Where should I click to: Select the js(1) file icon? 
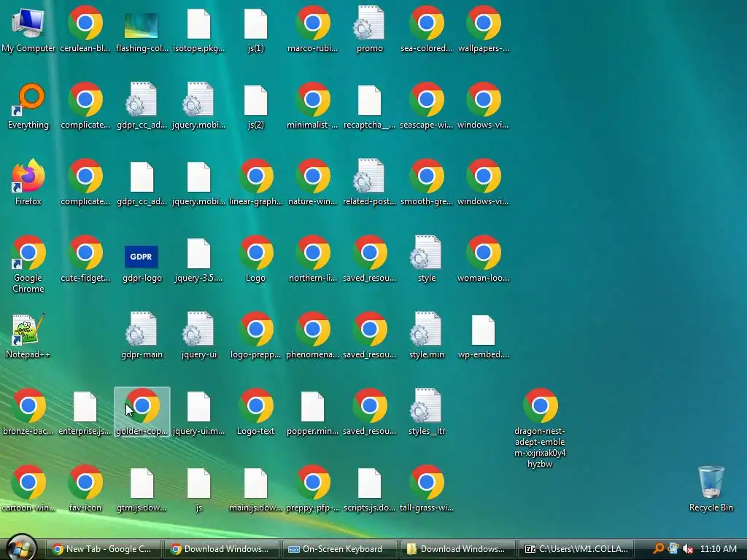256,29
